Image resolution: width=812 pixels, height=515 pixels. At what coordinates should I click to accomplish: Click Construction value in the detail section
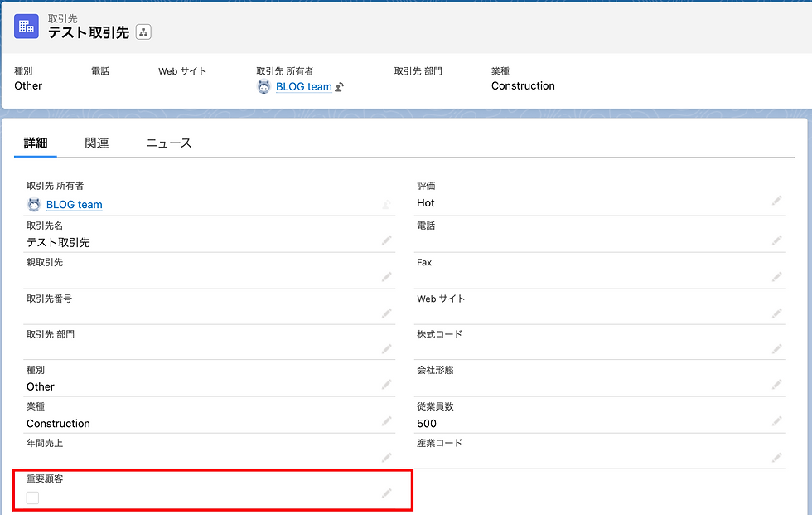(58, 424)
